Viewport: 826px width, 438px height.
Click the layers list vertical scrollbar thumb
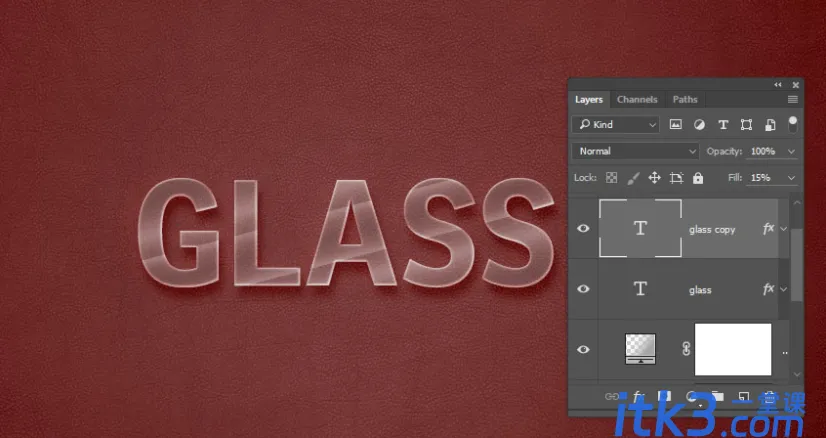pos(796,264)
